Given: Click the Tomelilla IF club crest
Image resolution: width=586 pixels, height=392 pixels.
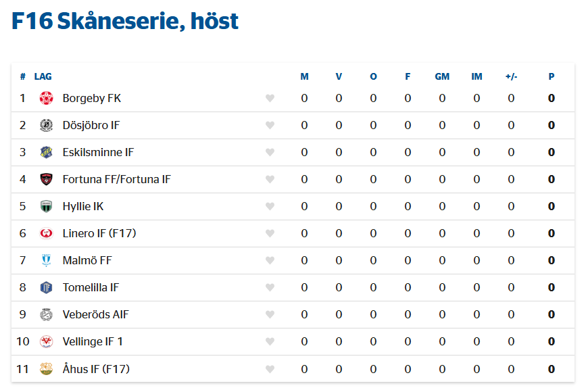Looking at the screenshot, I should 46,287.
